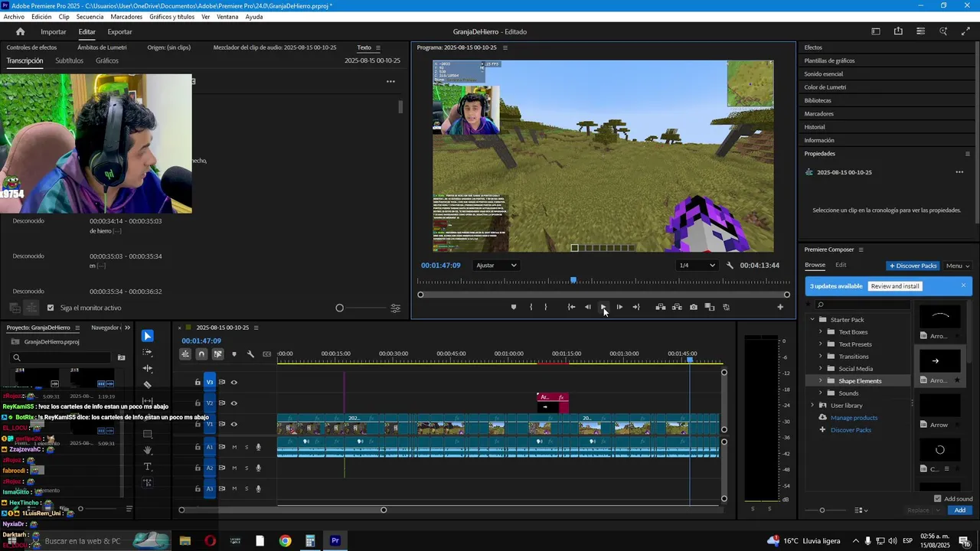Enable voice-over record on A3
This screenshot has height=551, width=980.
click(x=259, y=488)
